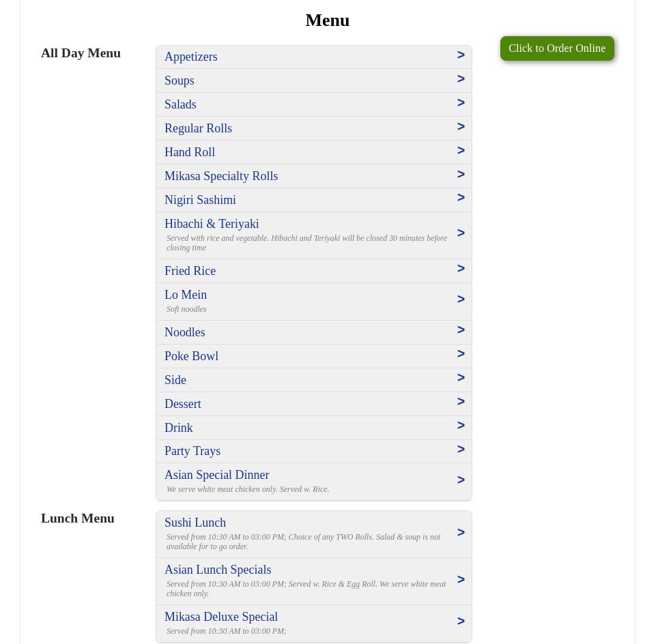Expand the Nigiri Sashimi chevron arrow
The width and height of the screenshot is (645, 644).
click(x=461, y=198)
